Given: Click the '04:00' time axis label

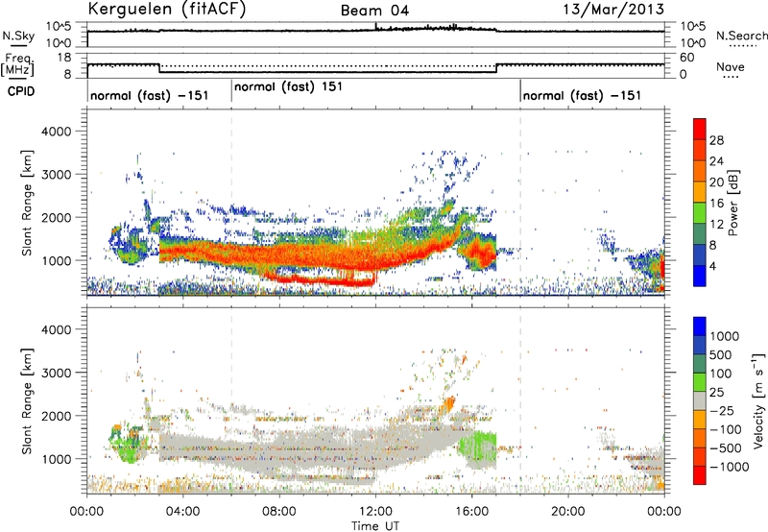Looking at the screenshot, I should pyautogui.click(x=182, y=512).
